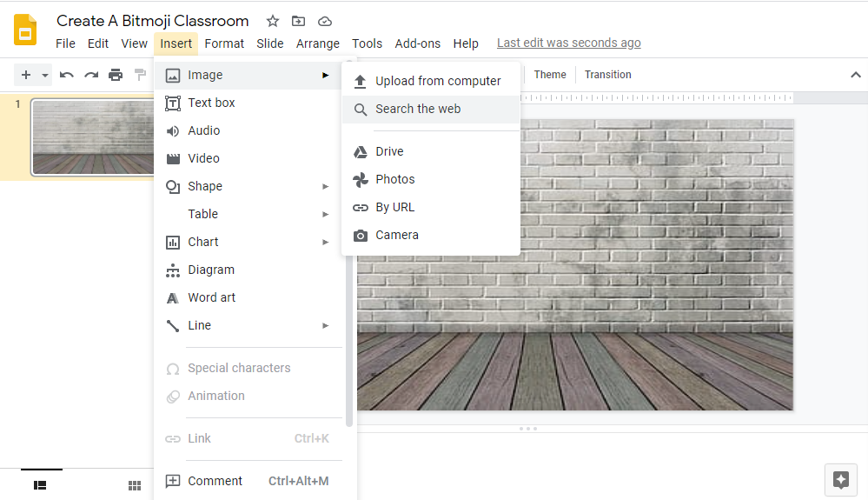Click the redo arrow in toolbar
868x500 pixels.
coord(91,75)
